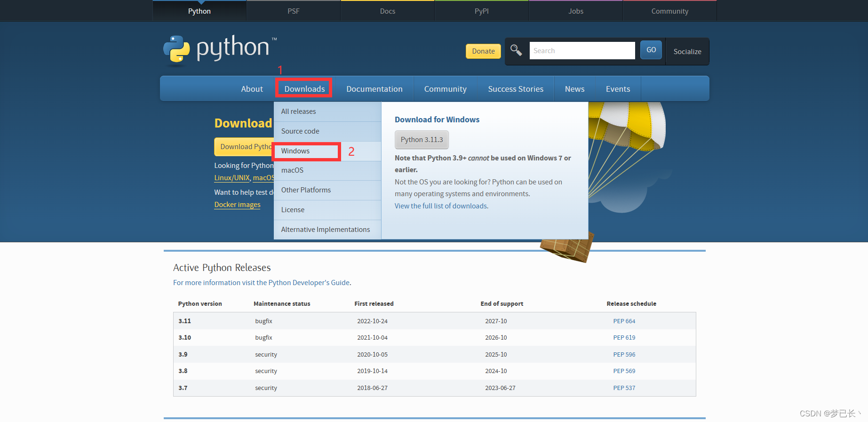Click the GO search button

click(x=651, y=50)
